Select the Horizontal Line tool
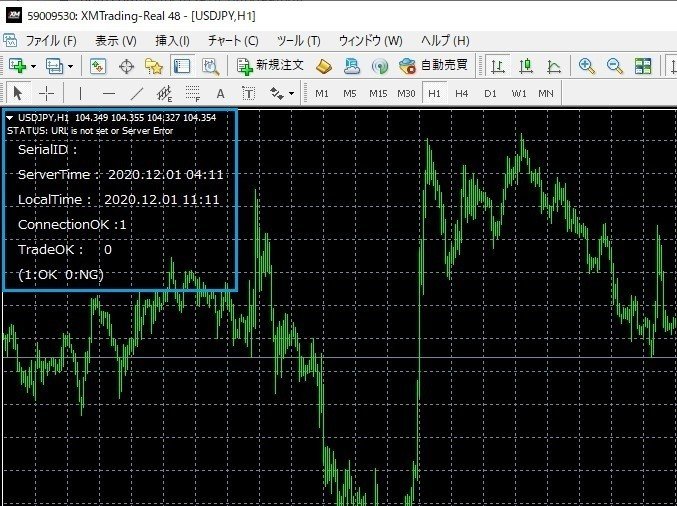 coord(109,93)
